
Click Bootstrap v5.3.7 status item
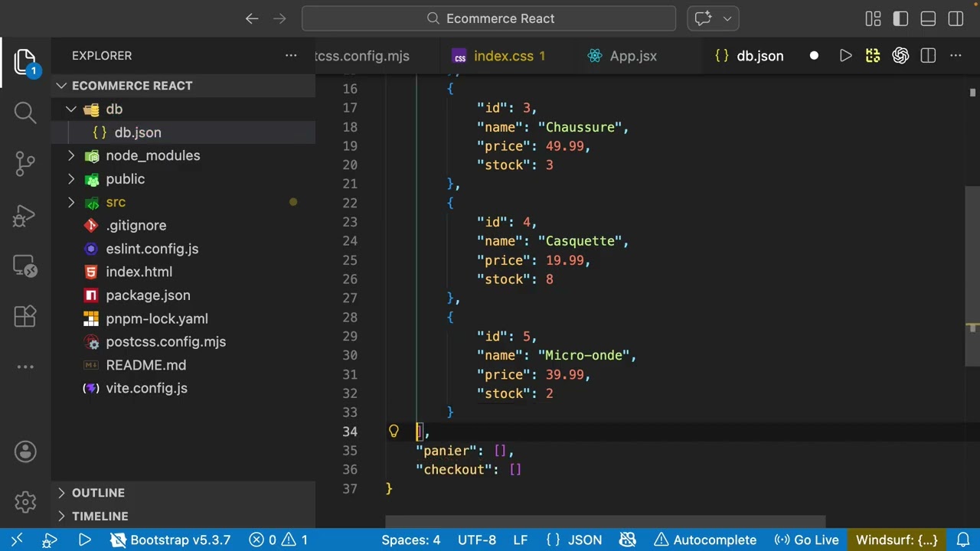tap(170, 540)
